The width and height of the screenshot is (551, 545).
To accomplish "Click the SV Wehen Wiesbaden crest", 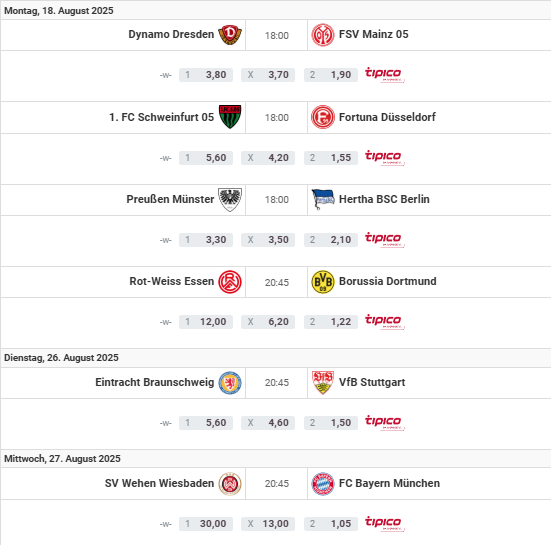I will pyautogui.click(x=230, y=484).
